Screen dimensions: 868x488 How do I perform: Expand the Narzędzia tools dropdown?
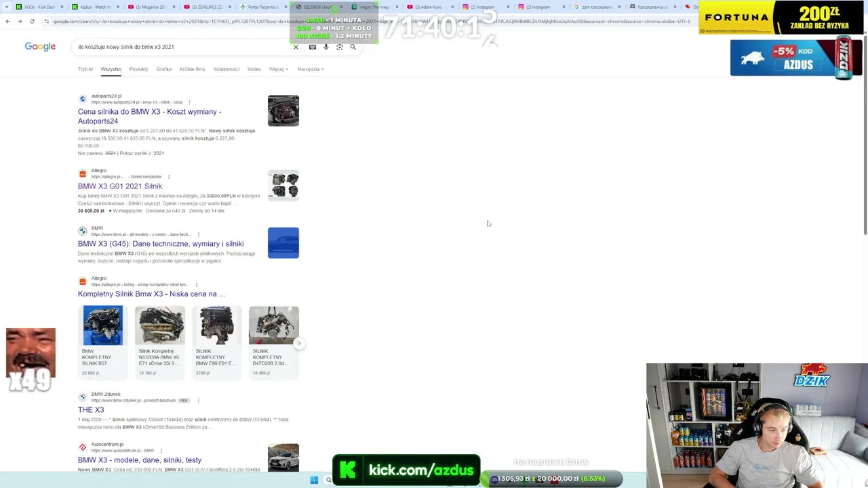pos(310,69)
